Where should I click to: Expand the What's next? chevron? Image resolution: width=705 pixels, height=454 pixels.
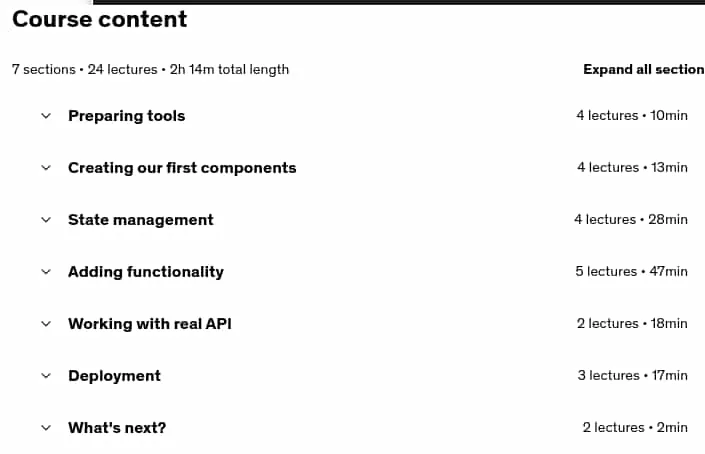[46, 428]
